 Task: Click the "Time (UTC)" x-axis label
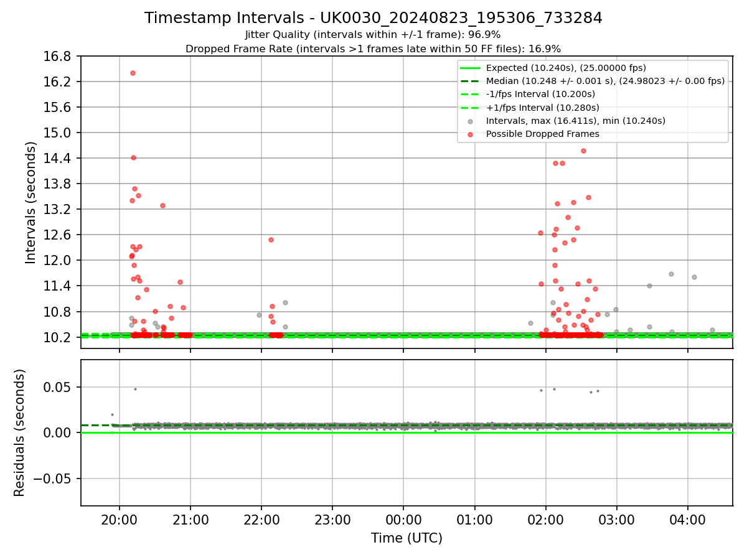pos(406,538)
